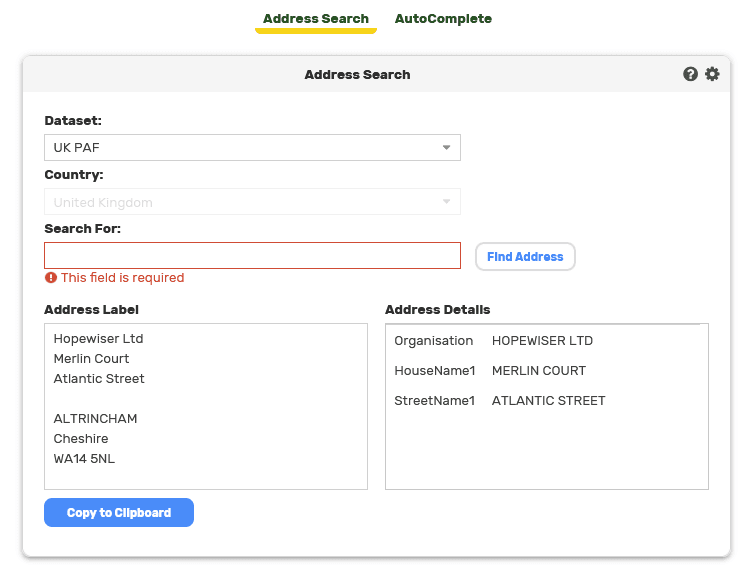Click the Copy to Clipboard button
747x572 pixels.
tap(119, 513)
